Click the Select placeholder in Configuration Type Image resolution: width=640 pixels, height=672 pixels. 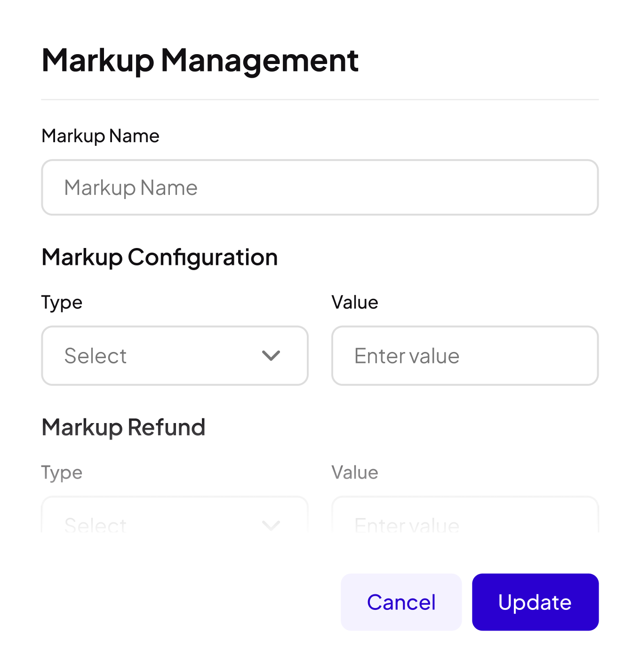pyautogui.click(x=96, y=356)
